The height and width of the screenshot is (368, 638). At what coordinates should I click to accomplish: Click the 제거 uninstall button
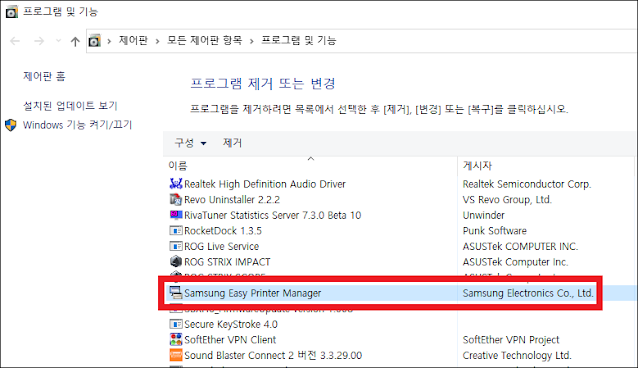click(x=232, y=143)
